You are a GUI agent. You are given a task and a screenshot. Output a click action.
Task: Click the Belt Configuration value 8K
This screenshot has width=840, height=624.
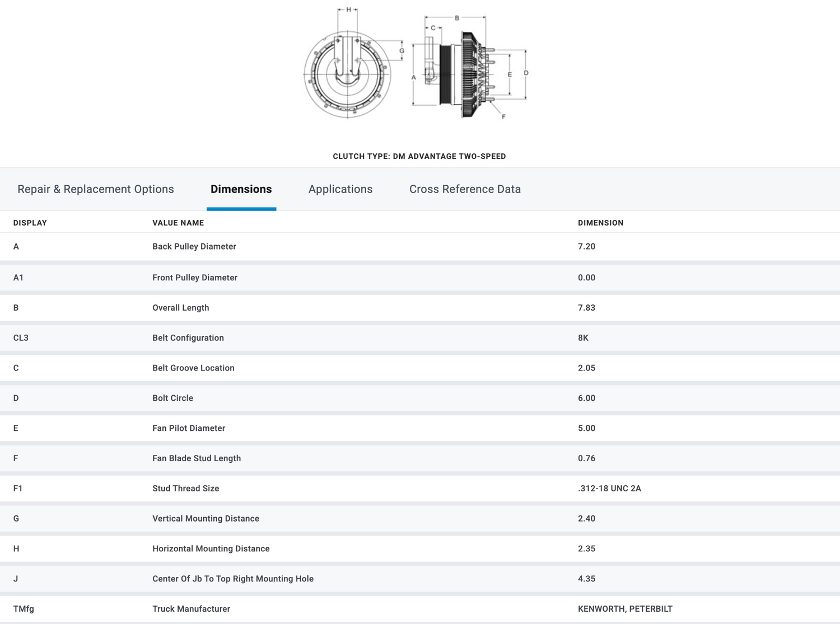click(x=583, y=338)
